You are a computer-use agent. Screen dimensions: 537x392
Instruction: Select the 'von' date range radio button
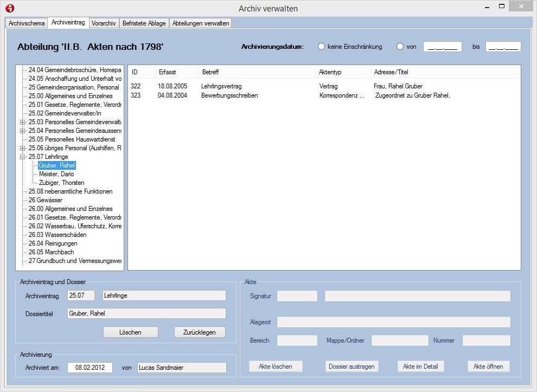[x=400, y=47]
